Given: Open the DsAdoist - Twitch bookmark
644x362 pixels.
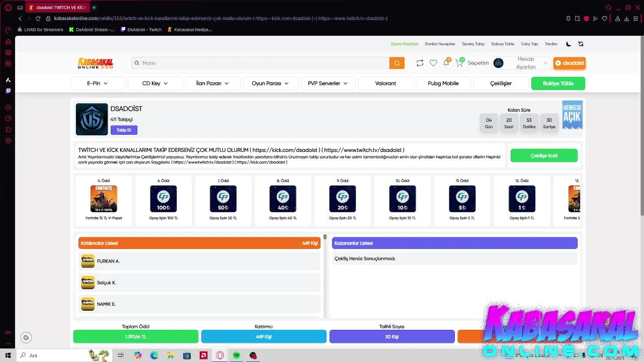Looking at the screenshot, I should [141, 30].
